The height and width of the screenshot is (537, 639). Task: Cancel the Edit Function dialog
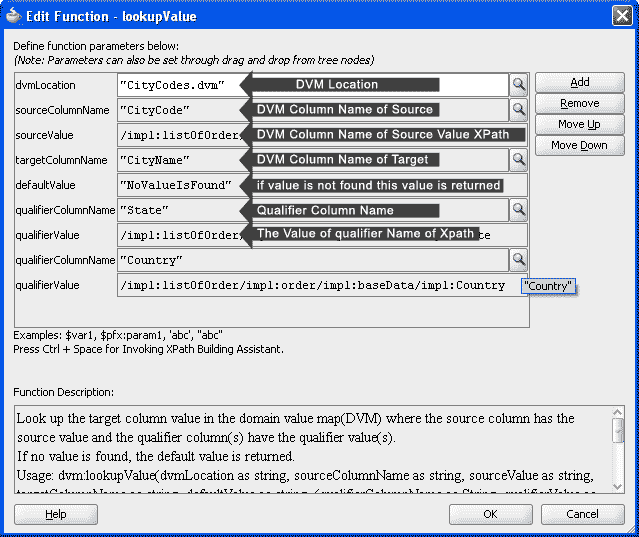click(x=583, y=514)
